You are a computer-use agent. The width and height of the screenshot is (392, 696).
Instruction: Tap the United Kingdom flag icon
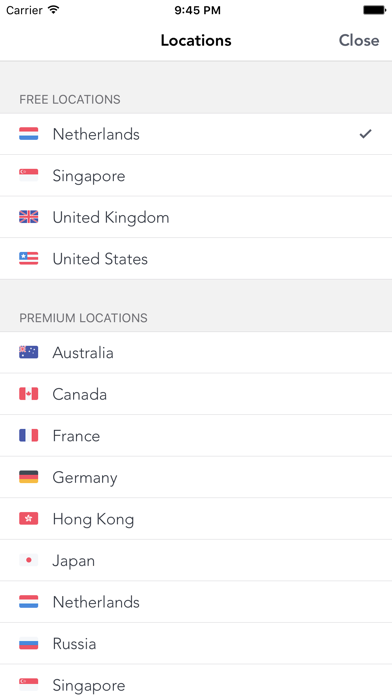click(x=28, y=217)
